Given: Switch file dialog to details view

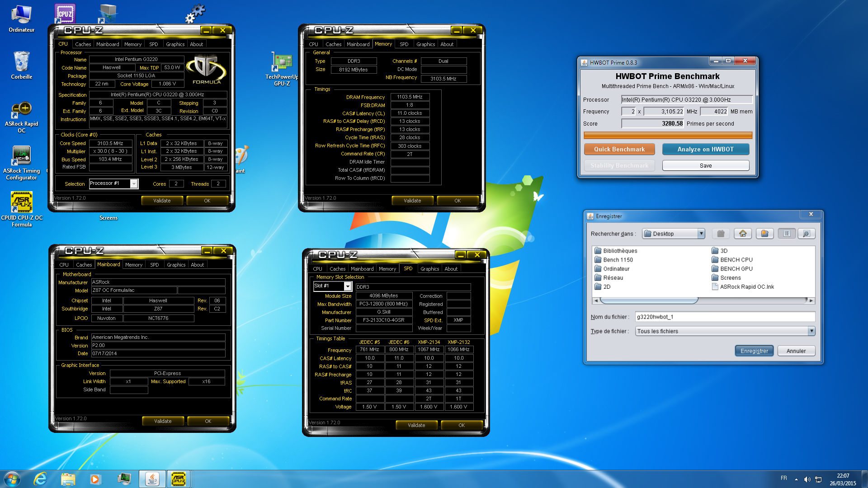Looking at the screenshot, I should coord(806,234).
